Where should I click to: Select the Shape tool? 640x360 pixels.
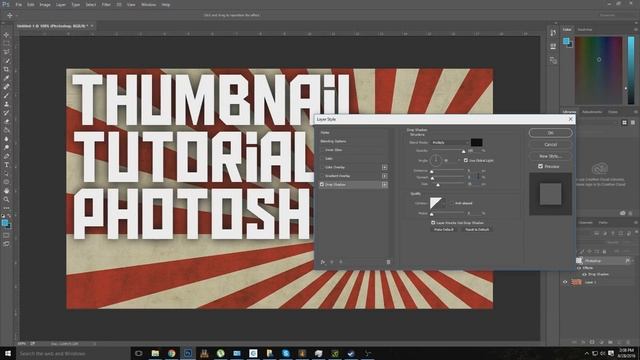pyautogui.click(x=6, y=182)
